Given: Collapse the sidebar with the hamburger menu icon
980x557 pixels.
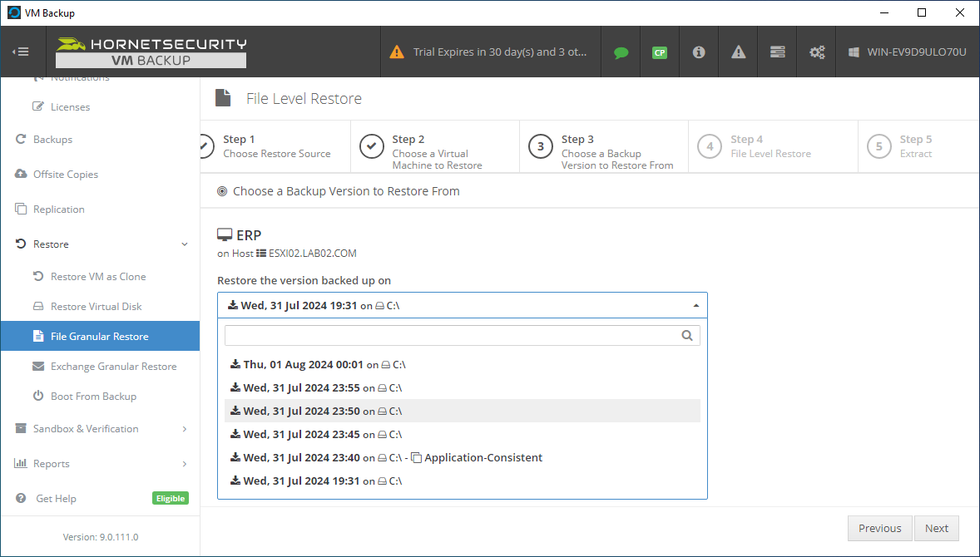Looking at the screenshot, I should (x=21, y=52).
